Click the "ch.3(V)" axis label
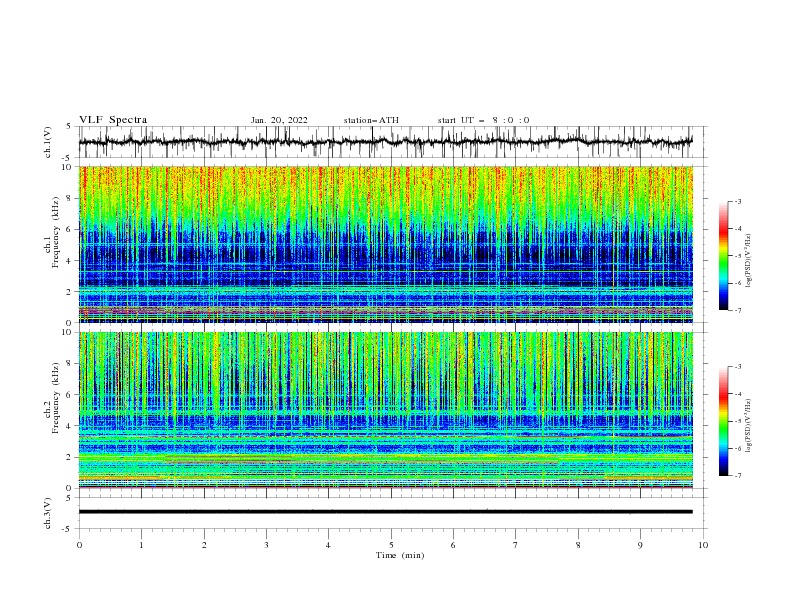The width and height of the screenshot is (792, 612). 48,513
